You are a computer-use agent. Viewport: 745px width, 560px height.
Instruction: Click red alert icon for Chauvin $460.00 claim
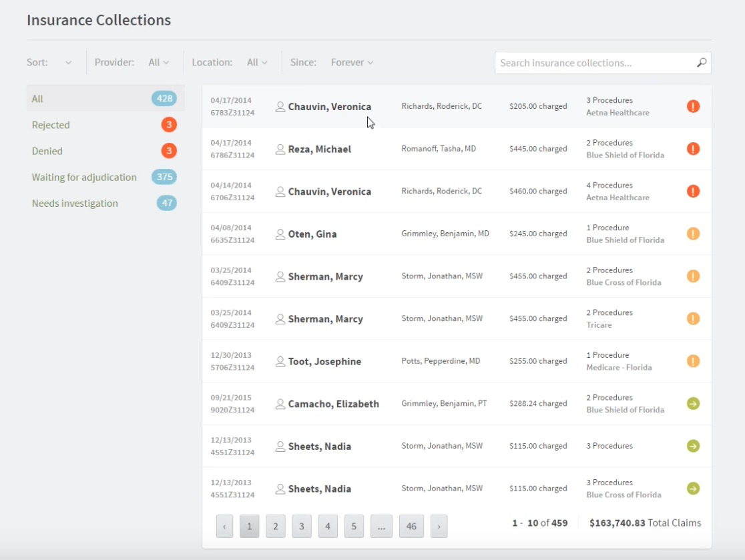coord(693,191)
